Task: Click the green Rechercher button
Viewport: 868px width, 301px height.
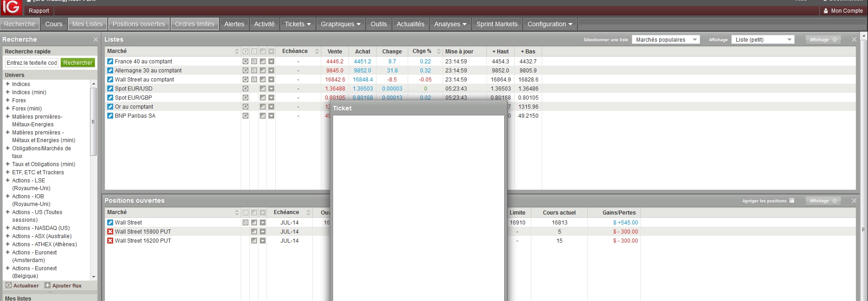Action: point(78,63)
